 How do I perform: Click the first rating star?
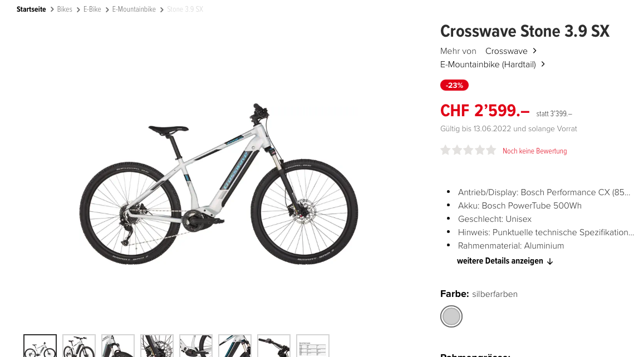click(x=445, y=150)
